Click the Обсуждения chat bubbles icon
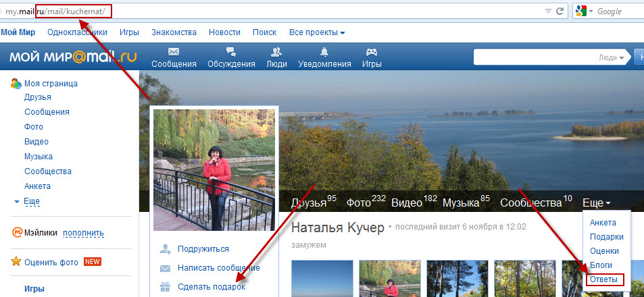This screenshot has height=297, width=644. (x=231, y=52)
